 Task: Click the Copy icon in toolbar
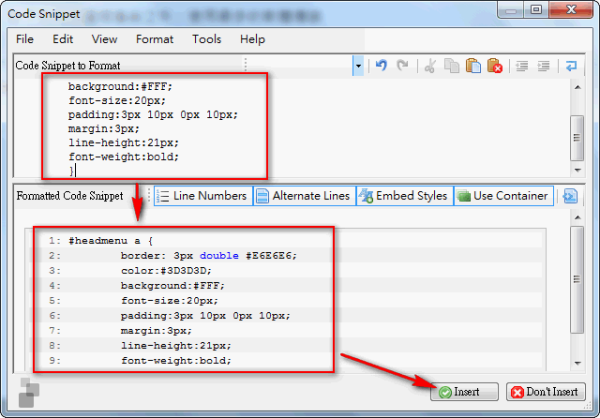point(452,65)
